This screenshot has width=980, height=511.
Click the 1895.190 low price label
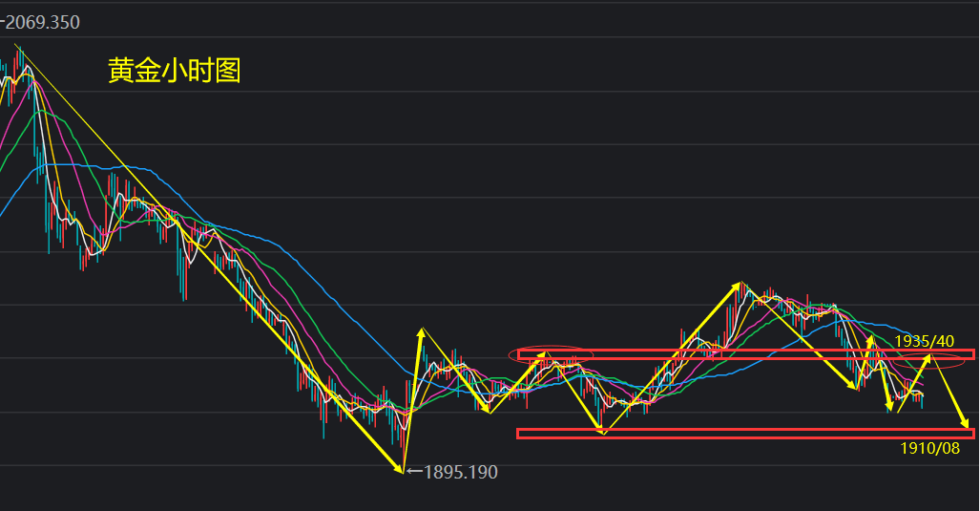tap(460, 472)
